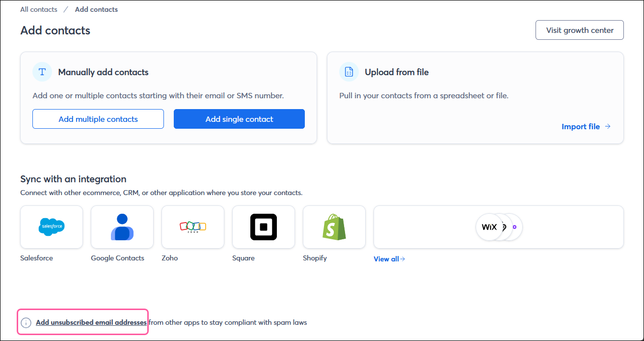Click the T icon beside Manually add contacts
This screenshot has height=341, width=644.
[x=42, y=72]
